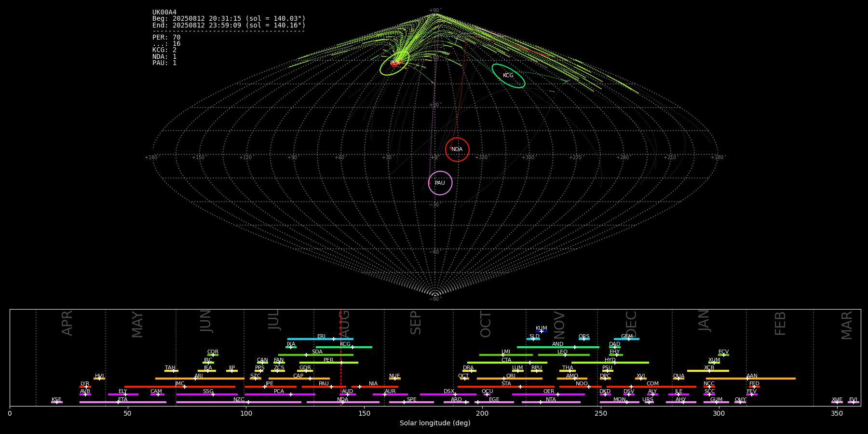Click the green AND shower bar
This screenshot has width=868, height=434.
coord(558,347)
